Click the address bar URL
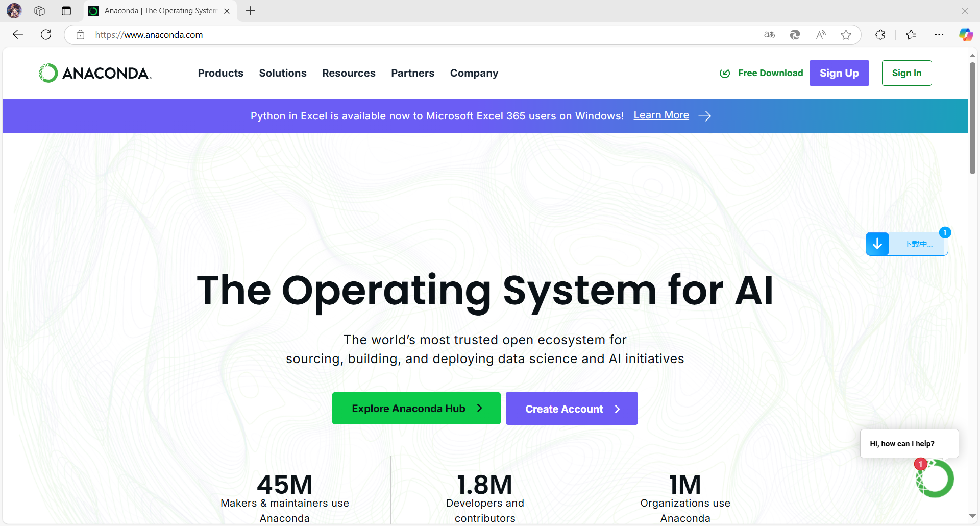The height and width of the screenshot is (526, 980). (149, 35)
